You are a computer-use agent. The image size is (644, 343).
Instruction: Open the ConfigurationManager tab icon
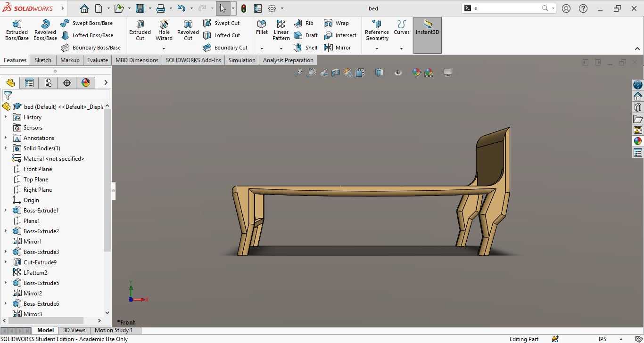click(x=48, y=83)
